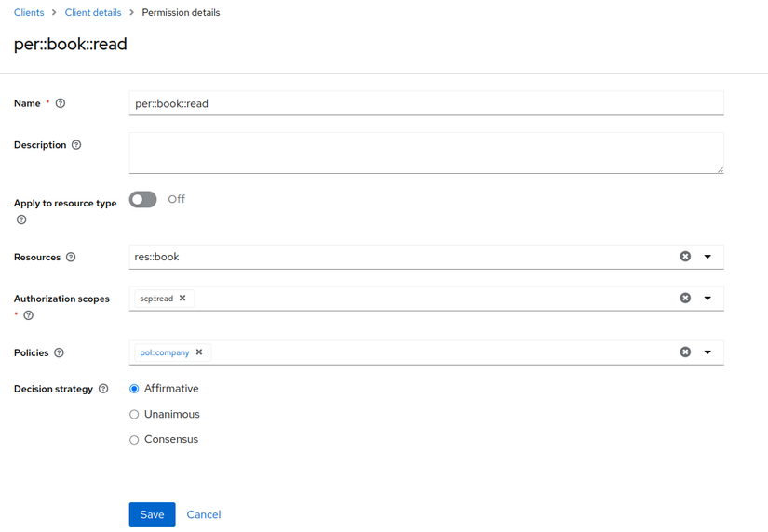Select the Consensus decision strategy
This screenshot has height=532, width=768.
tap(134, 439)
